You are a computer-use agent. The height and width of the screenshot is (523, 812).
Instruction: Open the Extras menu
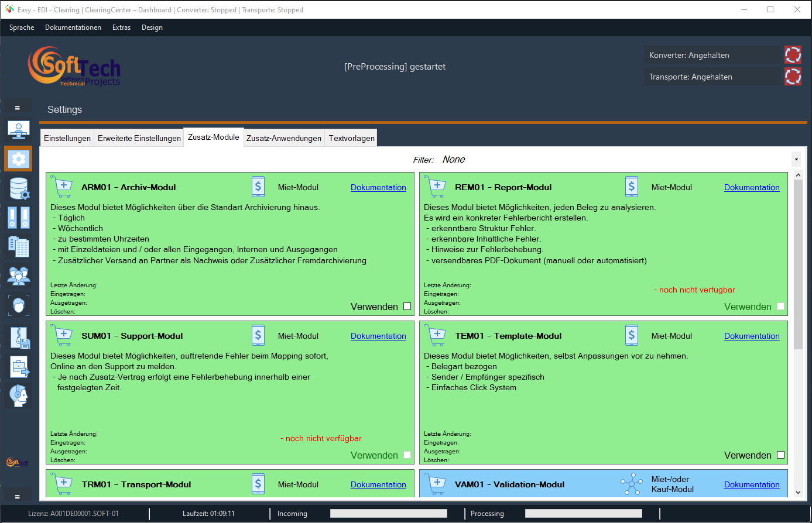point(122,27)
